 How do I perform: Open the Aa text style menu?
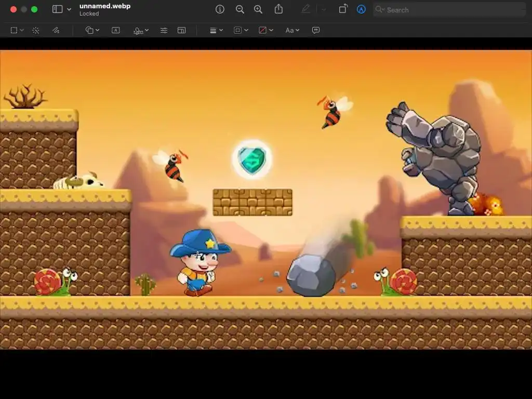pos(289,30)
